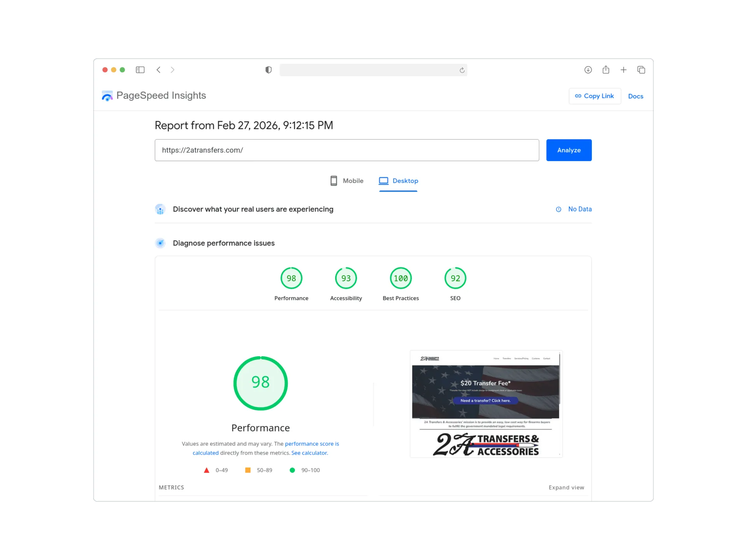Click the desktop laptop icon
This screenshot has width=747, height=560.
click(384, 181)
